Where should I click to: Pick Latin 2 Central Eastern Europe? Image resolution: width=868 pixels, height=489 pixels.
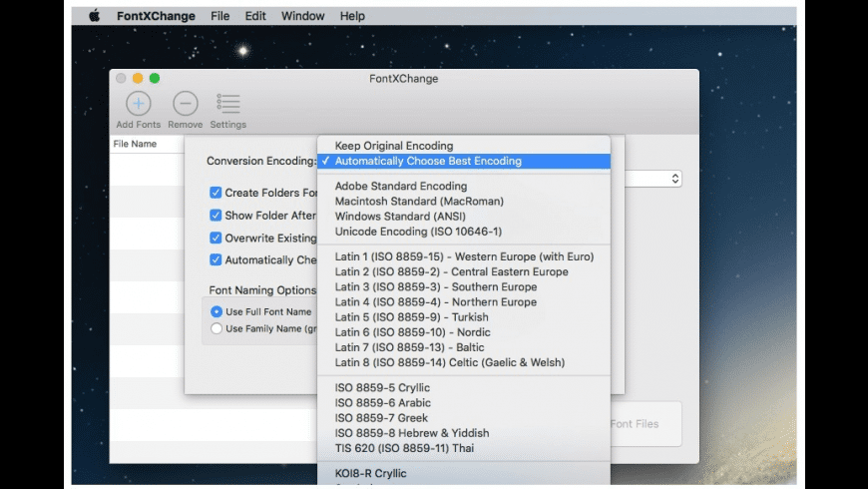point(464,271)
